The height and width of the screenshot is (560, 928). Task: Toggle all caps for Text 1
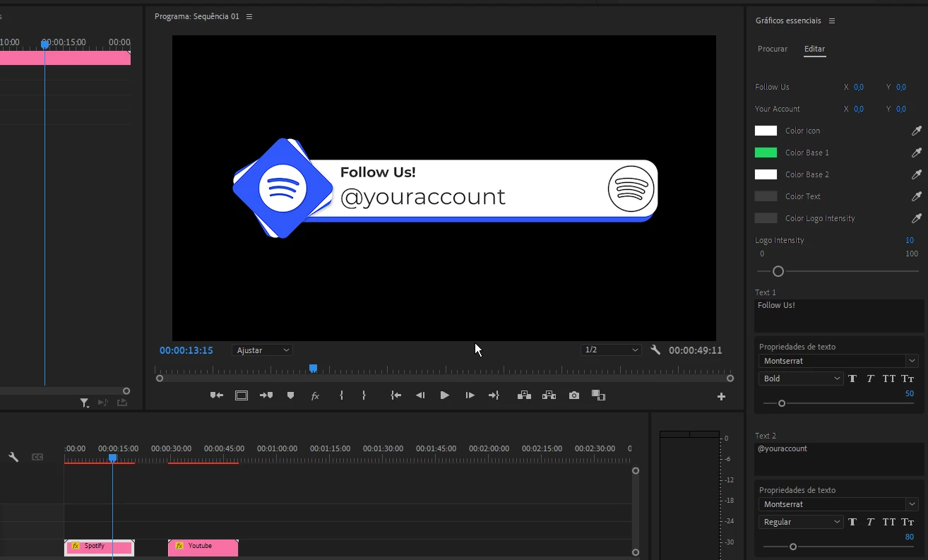point(889,379)
